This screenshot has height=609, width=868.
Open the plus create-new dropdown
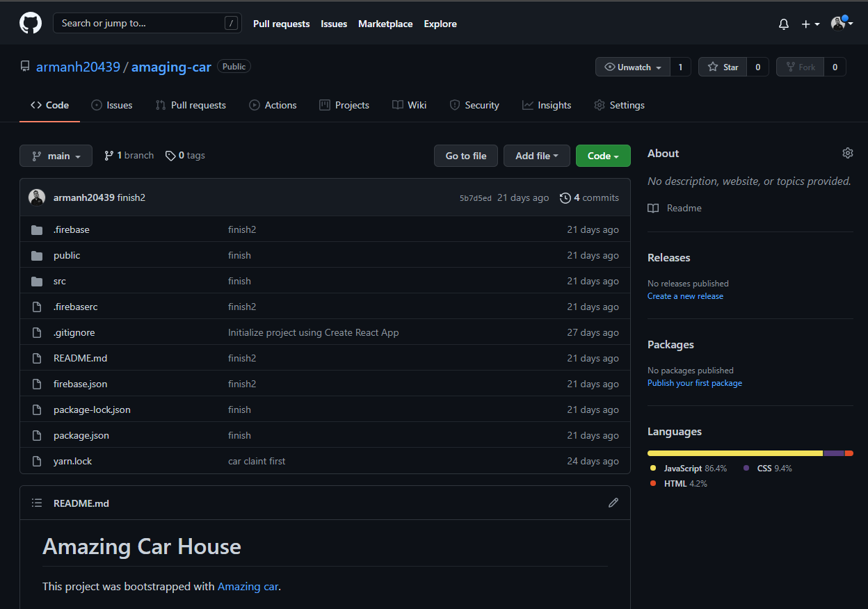click(x=810, y=24)
